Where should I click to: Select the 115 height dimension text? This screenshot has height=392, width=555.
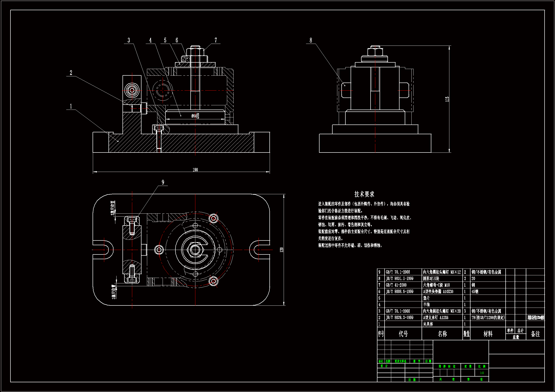tap(447, 99)
